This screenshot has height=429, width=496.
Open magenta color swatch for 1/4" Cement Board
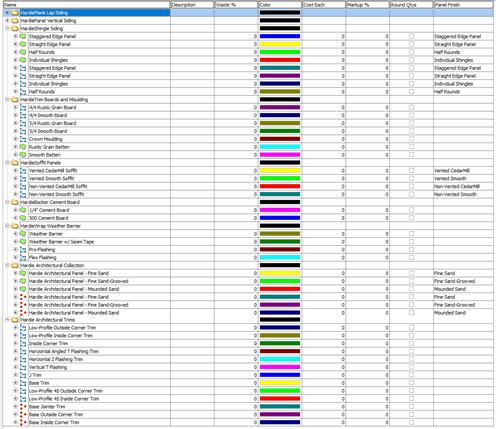pos(280,210)
